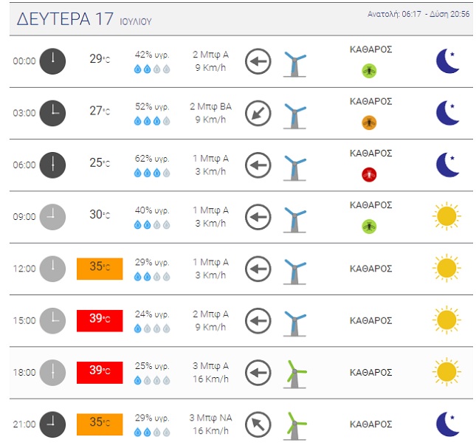Click the moon icon in the 21:00 row

[x=447, y=424]
